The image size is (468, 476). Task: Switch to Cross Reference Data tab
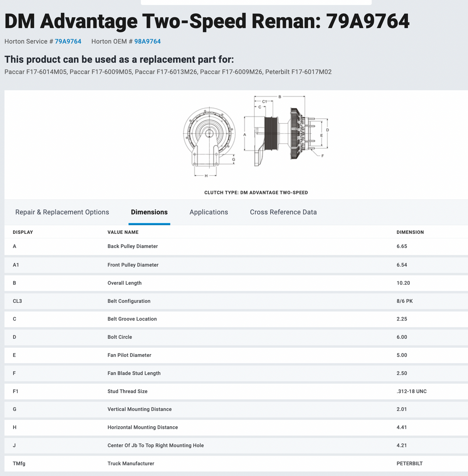[x=283, y=212]
